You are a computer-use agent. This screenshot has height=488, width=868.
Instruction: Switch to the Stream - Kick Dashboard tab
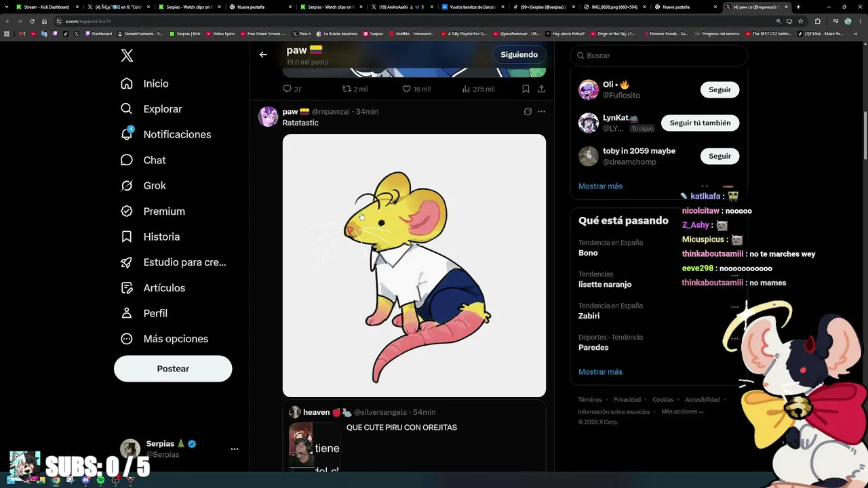coord(46,7)
